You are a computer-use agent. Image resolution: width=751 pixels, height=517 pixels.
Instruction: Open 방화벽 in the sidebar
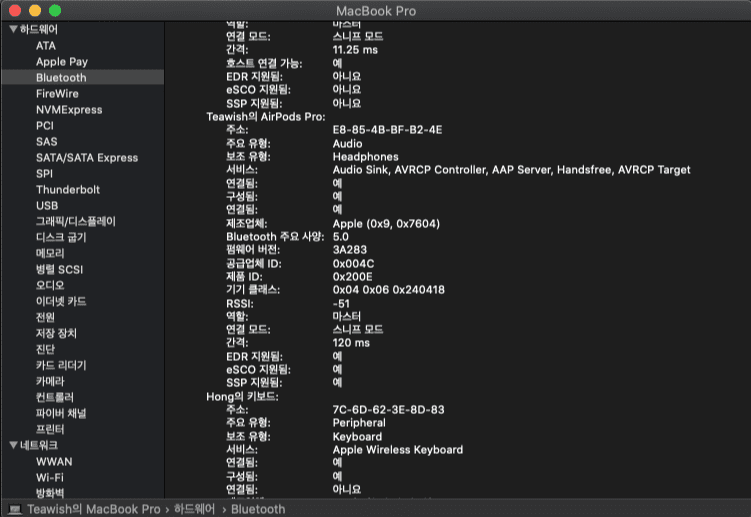(x=50, y=493)
